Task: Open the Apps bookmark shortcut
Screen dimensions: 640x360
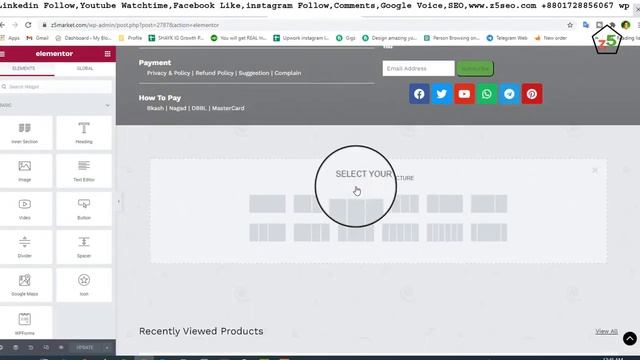Action: pyautogui.click(x=10, y=38)
